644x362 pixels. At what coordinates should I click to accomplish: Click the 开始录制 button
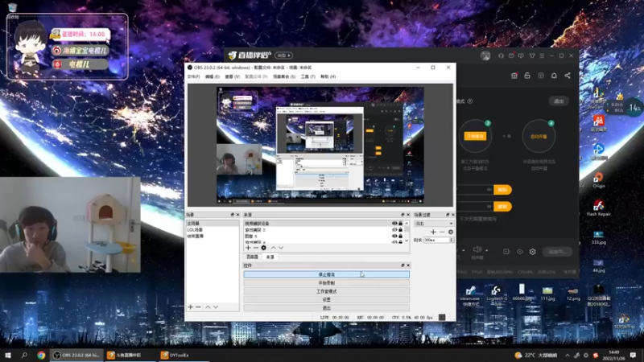(x=326, y=282)
